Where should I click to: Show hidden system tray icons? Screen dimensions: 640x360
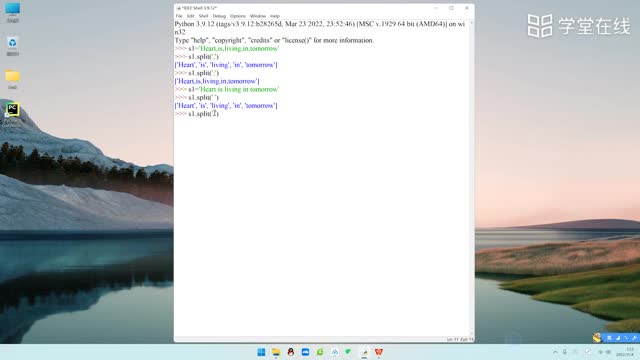(x=555, y=352)
